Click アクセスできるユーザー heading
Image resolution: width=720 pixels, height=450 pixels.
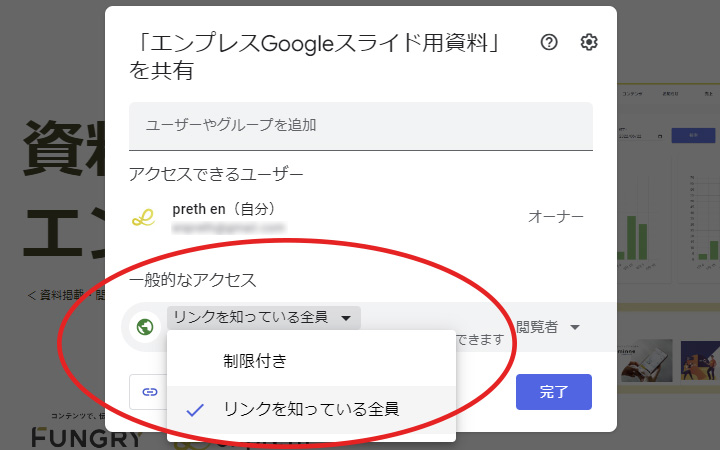(216, 174)
